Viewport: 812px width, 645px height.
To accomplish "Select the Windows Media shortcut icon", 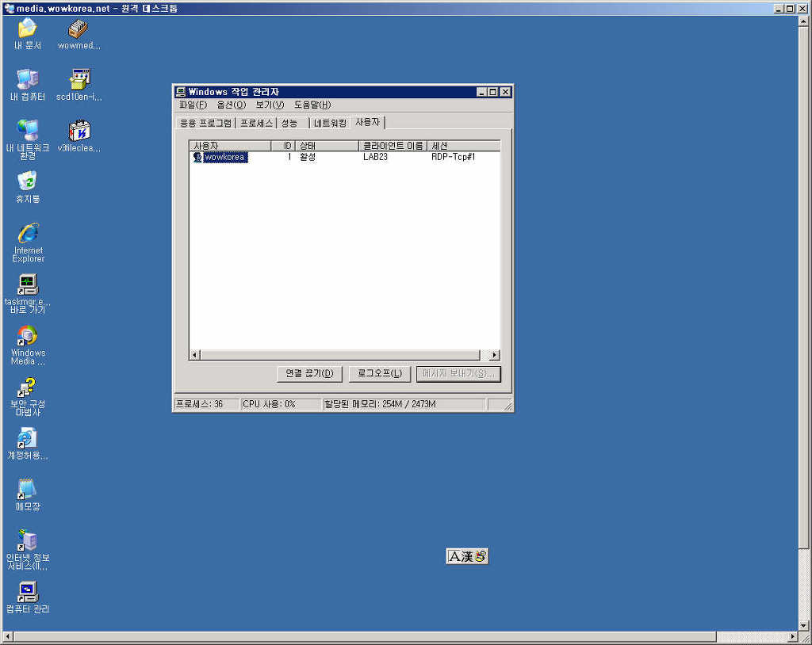I will coord(28,336).
